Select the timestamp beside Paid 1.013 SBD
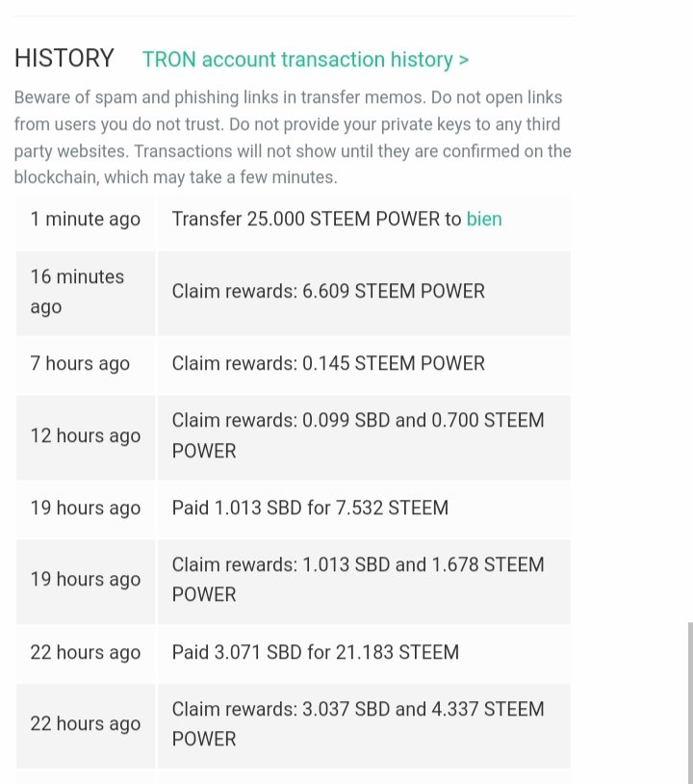Screen dimensions: 693x784 pyautogui.click(x=85, y=508)
